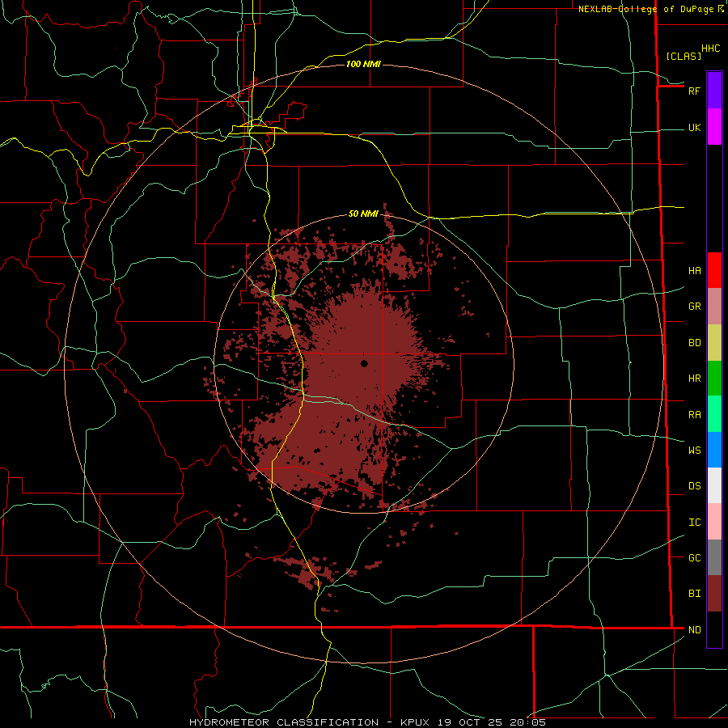Click the DS white legend swatch

pyautogui.click(x=714, y=485)
